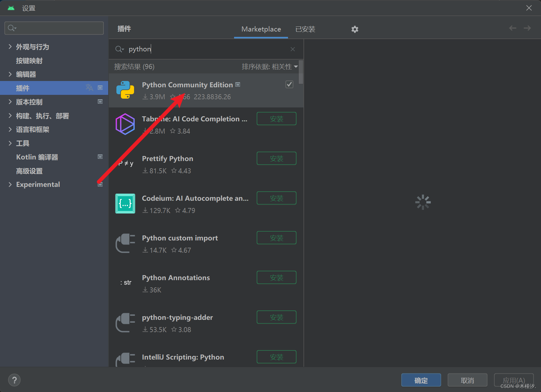The width and height of the screenshot is (541, 392).
Task: Install Tabnine AI Code Completion plugin
Action: 277,118
